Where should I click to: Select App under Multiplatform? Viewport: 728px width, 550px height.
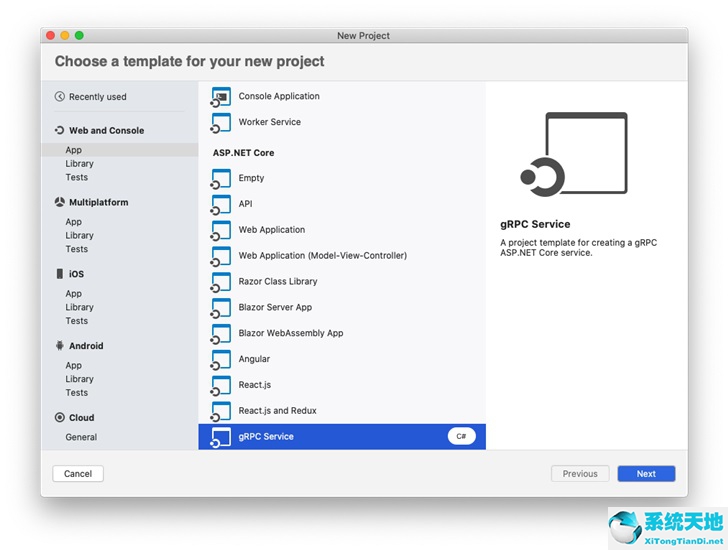pos(73,222)
